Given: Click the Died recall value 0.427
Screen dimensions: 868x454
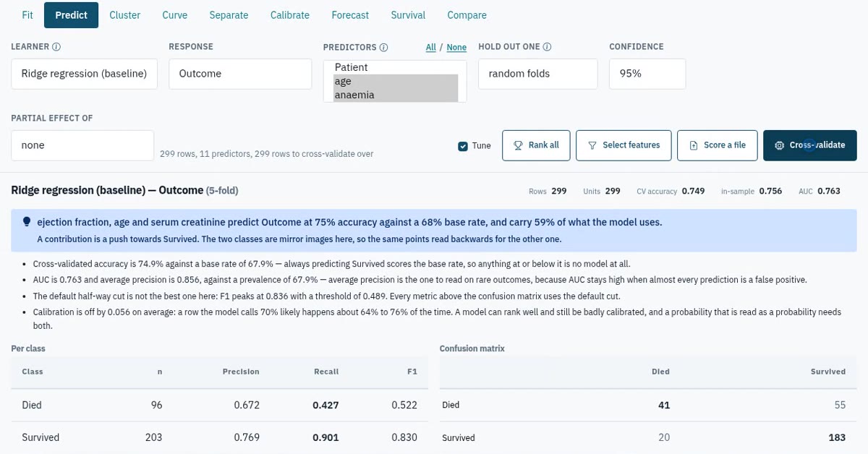Looking at the screenshot, I should tap(325, 406).
